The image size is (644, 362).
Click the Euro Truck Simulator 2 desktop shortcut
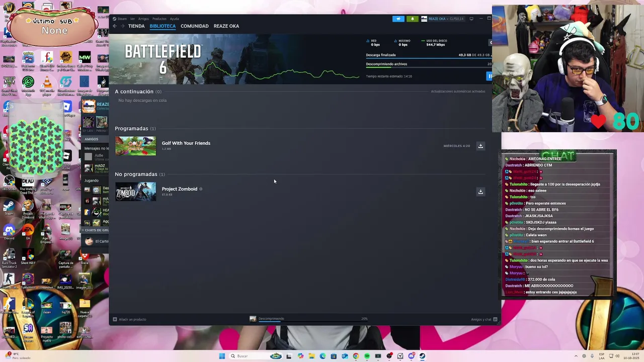pos(9,258)
